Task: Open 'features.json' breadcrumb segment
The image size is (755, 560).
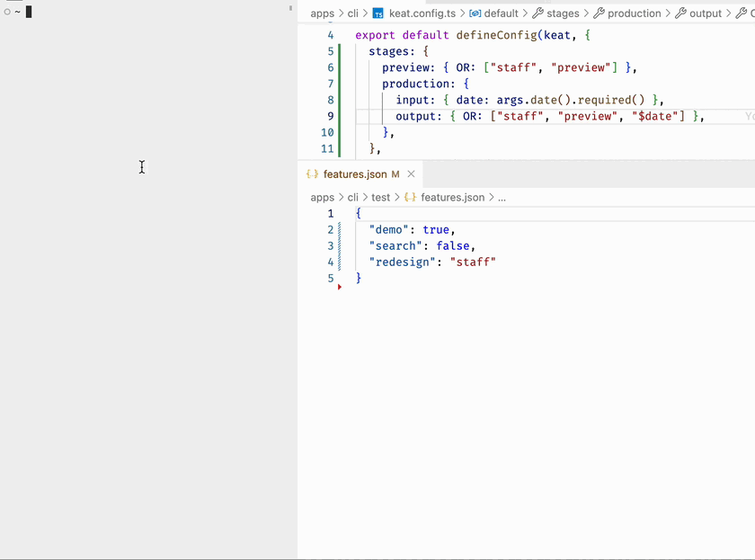Action: click(x=453, y=198)
